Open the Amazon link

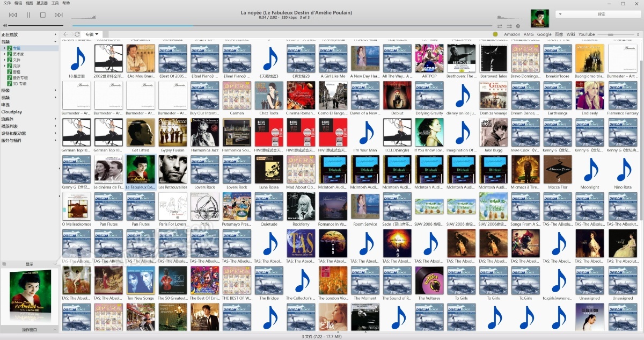pyautogui.click(x=512, y=34)
